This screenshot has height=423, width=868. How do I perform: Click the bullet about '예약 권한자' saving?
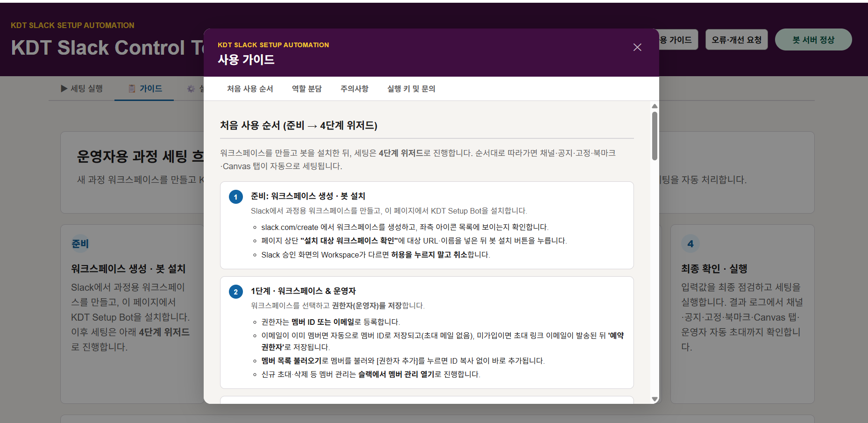click(x=442, y=341)
